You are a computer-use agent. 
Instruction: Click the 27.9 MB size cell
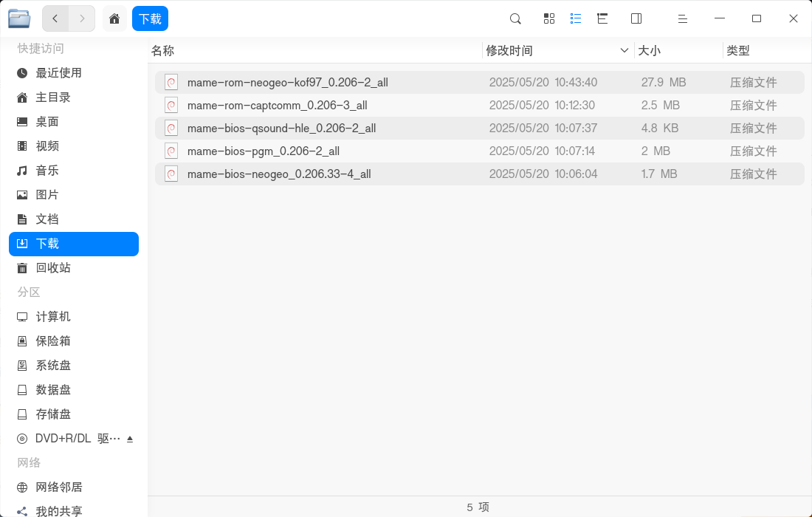[x=664, y=83]
